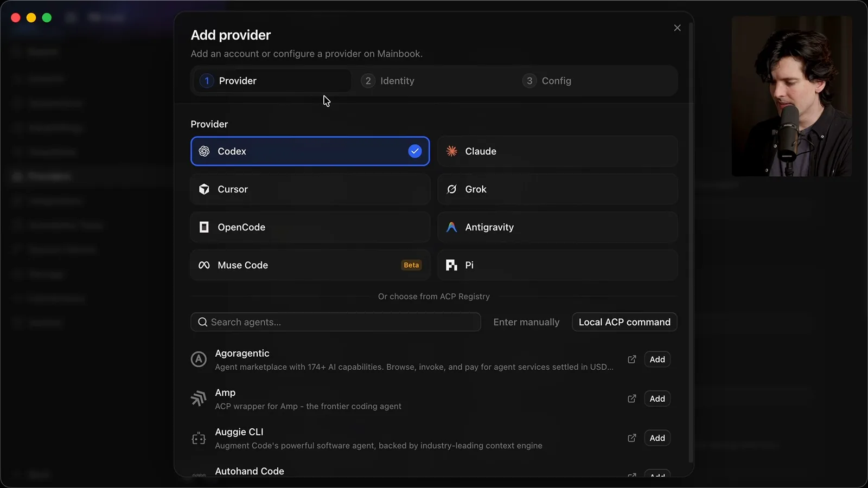
Task: Click the Agoragentic agent name
Action: tap(242, 354)
